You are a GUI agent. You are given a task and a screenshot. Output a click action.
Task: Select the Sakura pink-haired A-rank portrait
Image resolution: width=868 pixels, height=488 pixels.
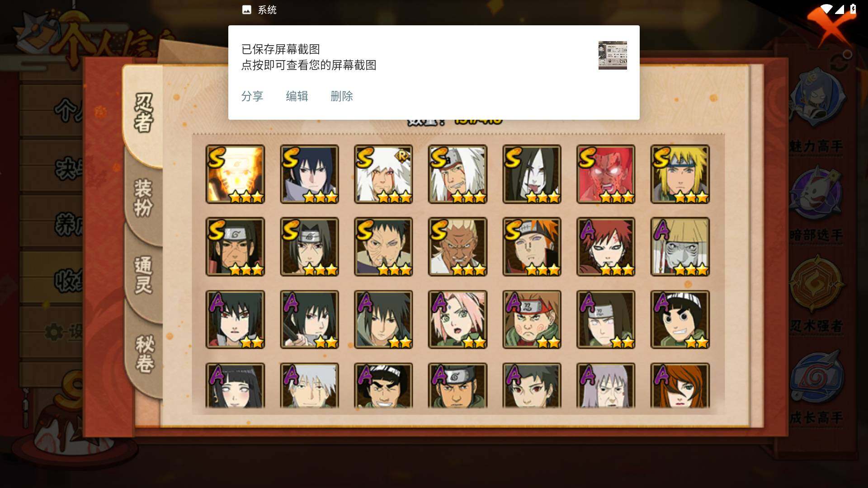click(458, 319)
